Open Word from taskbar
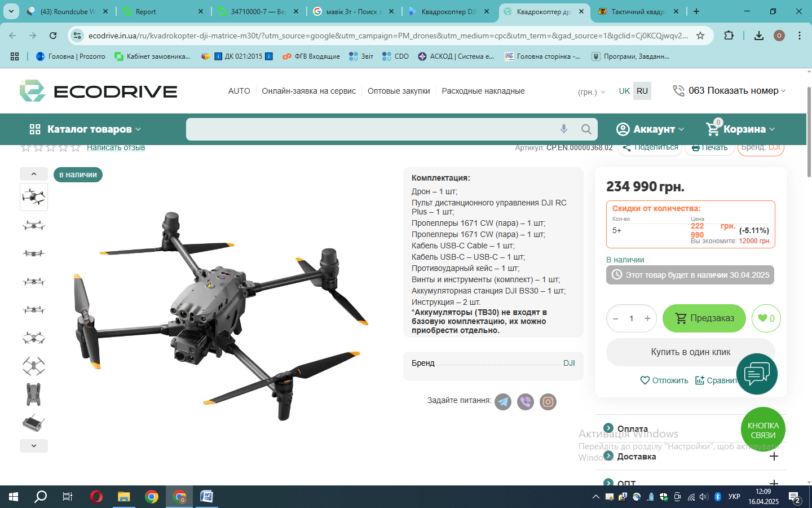812x508 pixels. coord(206,497)
